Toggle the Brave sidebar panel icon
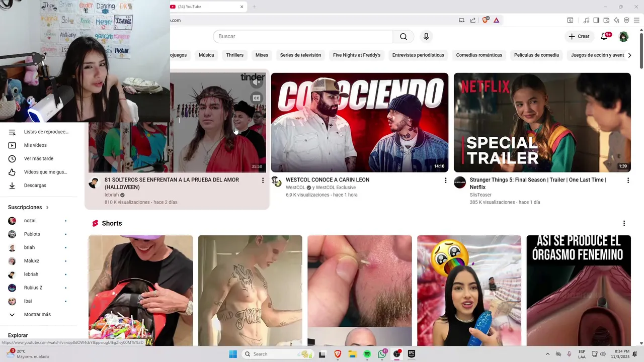The height and width of the screenshot is (362, 644). tap(596, 20)
